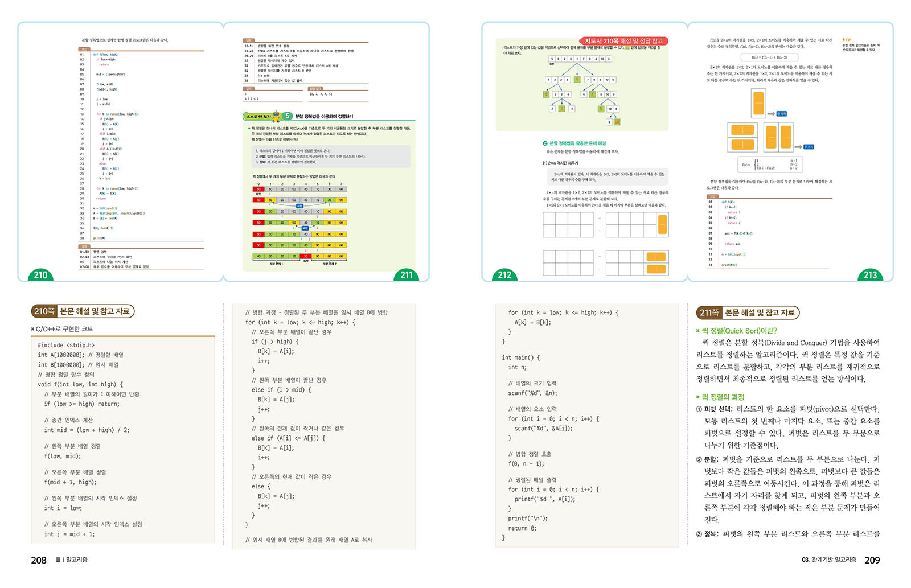The width and height of the screenshot is (911, 588).
Task: Open the page 211 thumbnail with quick sort diagram
Action: coord(326,152)
